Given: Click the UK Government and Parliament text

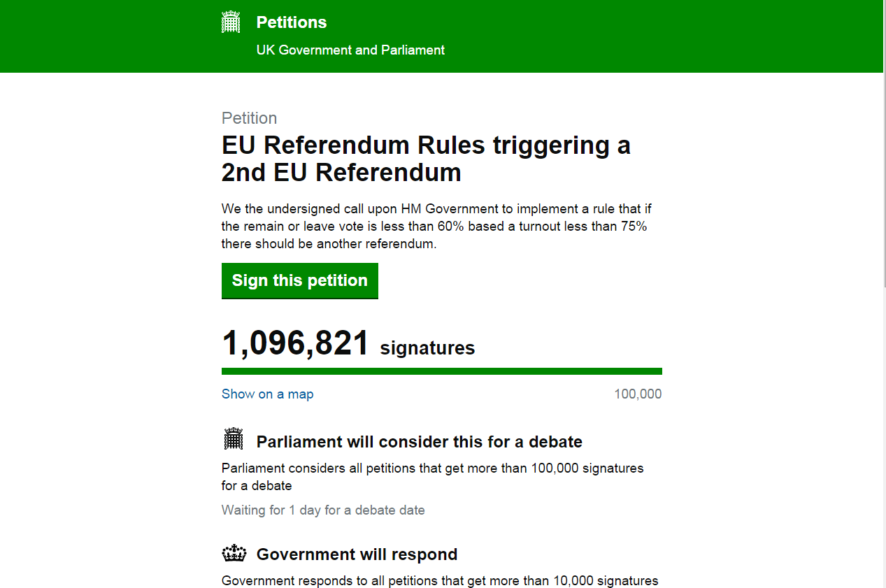Looking at the screenshot, I should click(x=350, y=50).
